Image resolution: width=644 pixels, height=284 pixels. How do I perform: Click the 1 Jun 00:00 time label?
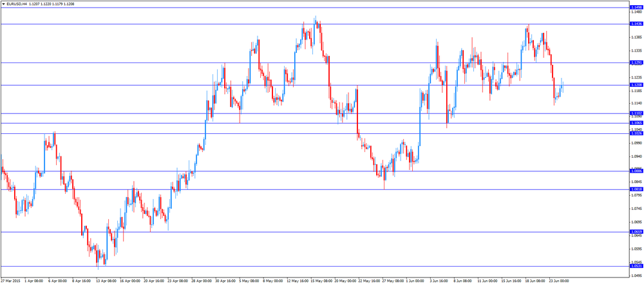(x=417, y=281)
